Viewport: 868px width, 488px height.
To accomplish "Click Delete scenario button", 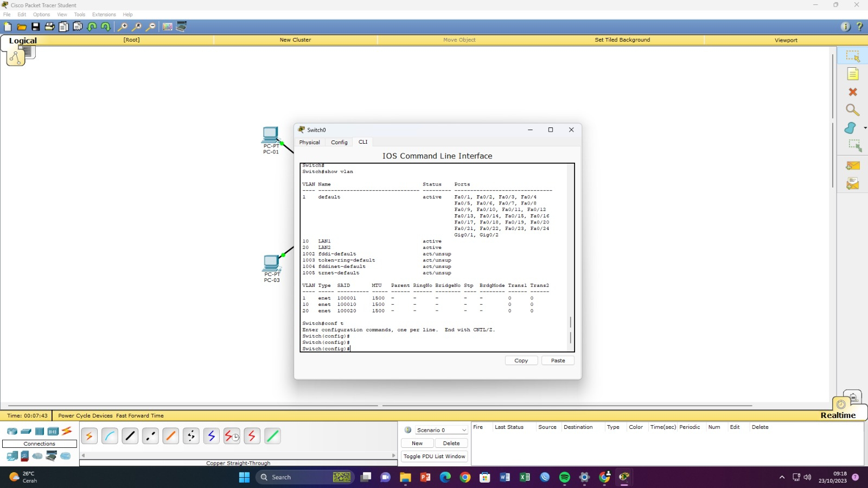I will [x=451, y=444].
